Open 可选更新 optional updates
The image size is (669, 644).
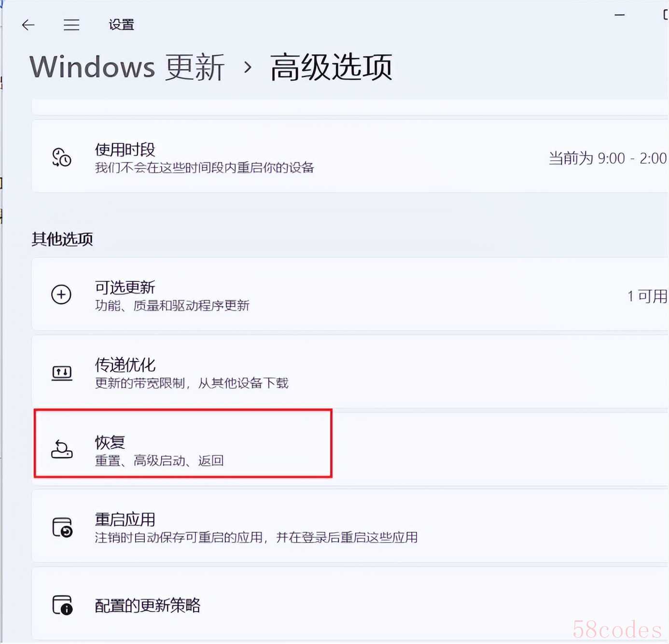(350, 294)
